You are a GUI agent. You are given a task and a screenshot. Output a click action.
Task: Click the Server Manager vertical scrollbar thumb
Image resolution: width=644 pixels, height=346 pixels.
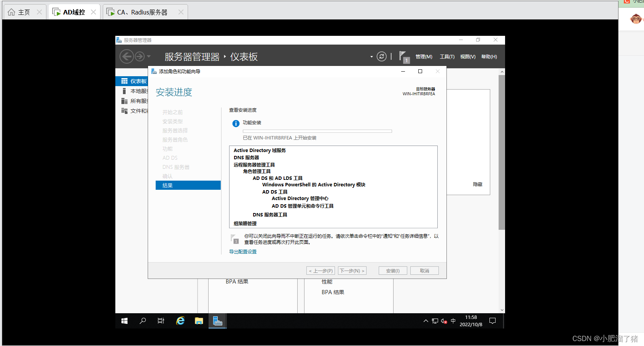click(502, 152)
